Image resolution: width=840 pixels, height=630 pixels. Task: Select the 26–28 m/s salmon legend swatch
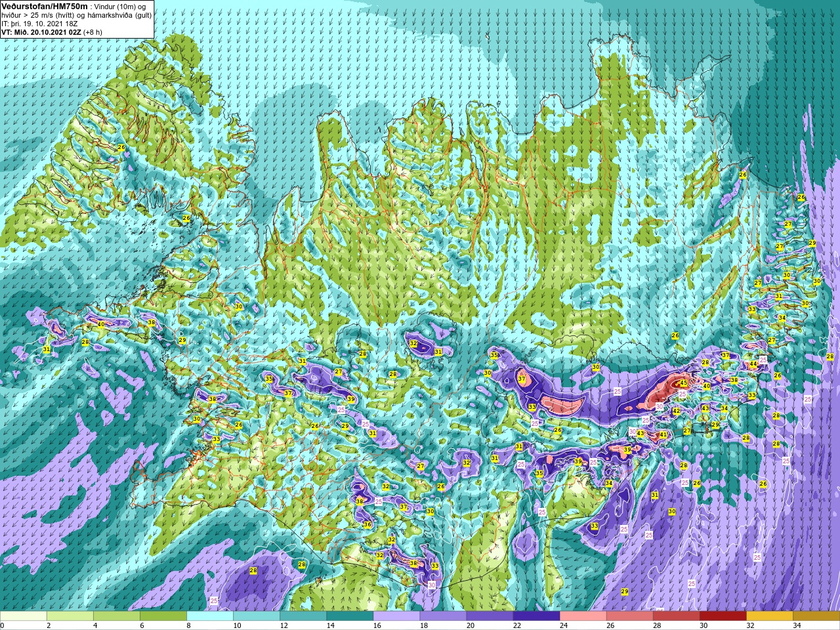click(629, 616)
